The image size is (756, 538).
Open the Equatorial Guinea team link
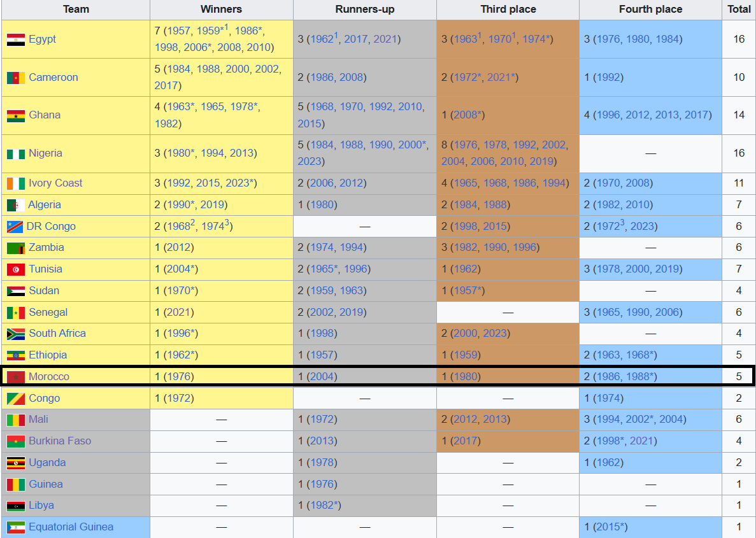(x=71, y=527)
